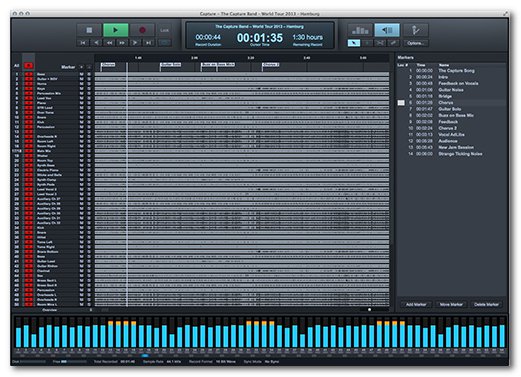Stop playback with the Stop button
The image size is (521, 377).
click(x=89, y=30)
